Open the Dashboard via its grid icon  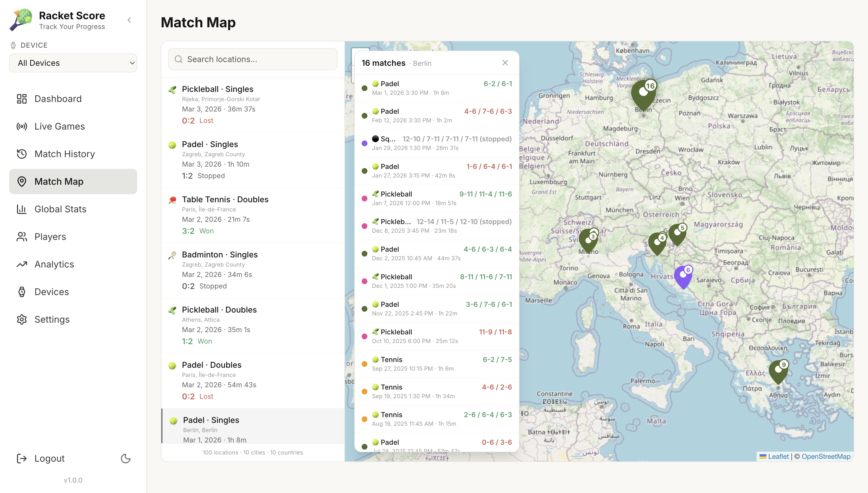[x=22, y=99]
